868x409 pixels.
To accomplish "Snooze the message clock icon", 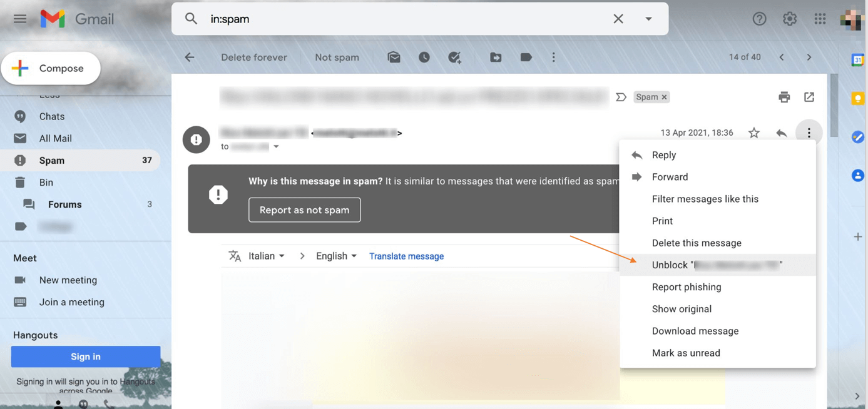I will pos(424,57).
